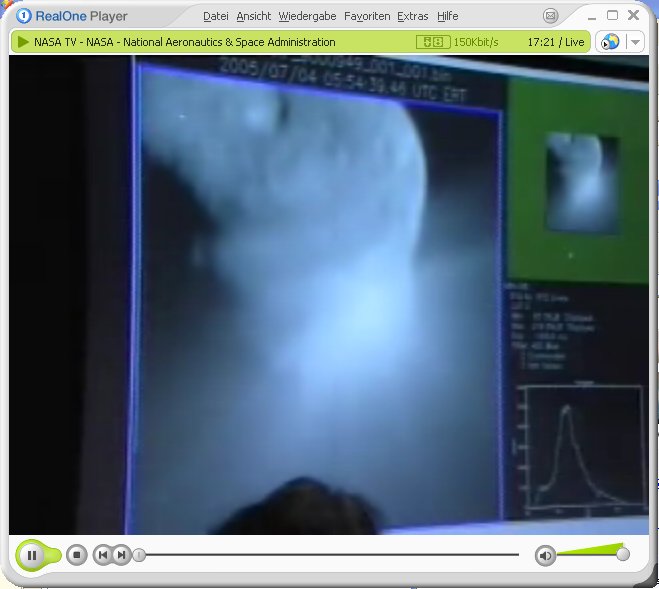
Task: Maximize the RealOne Player window
Action: [612, 16]
